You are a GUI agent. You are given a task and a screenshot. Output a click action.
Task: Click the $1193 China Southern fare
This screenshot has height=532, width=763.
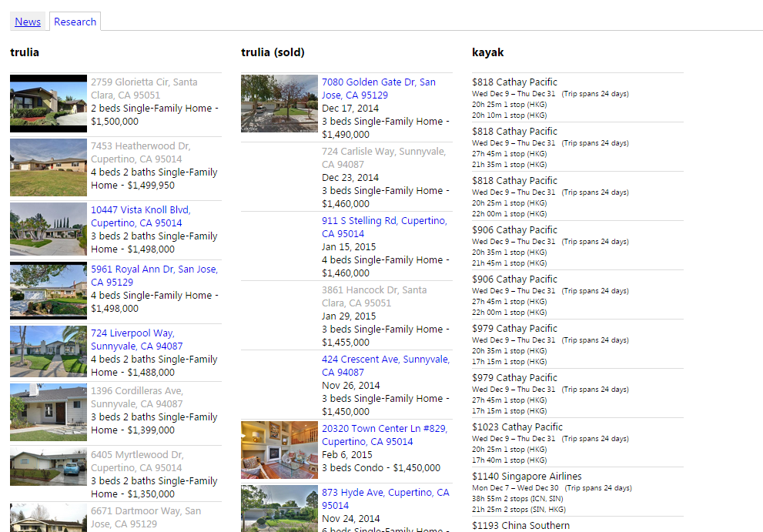point(520,525)
